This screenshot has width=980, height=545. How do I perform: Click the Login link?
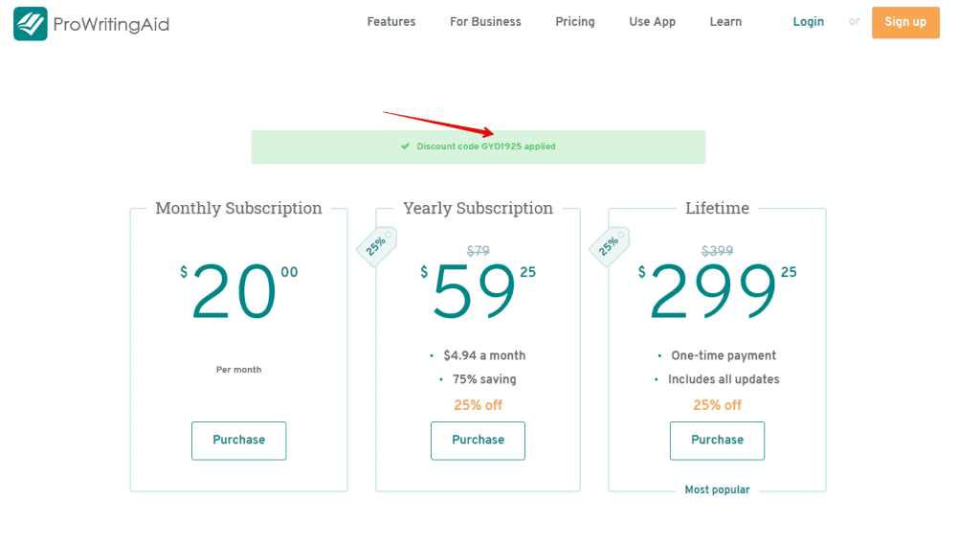809,22
